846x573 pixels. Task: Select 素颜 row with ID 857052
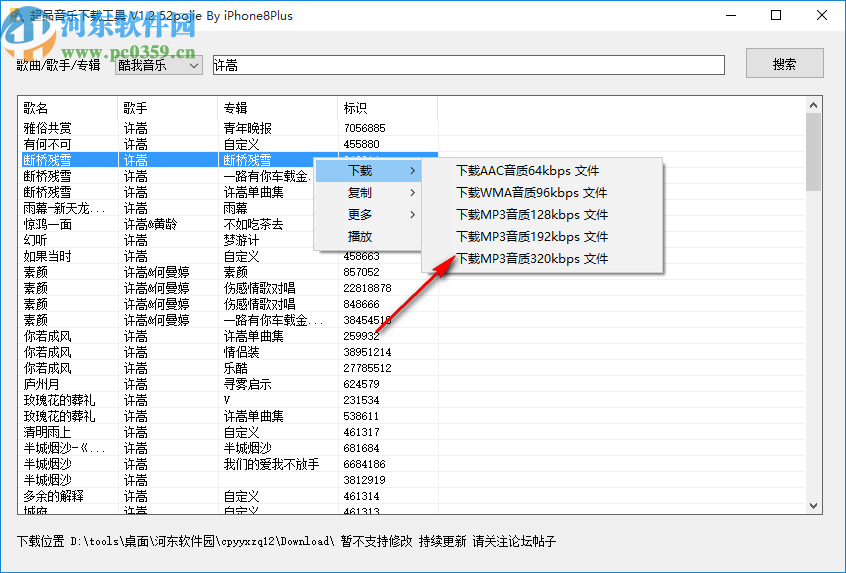pos(228,272)
